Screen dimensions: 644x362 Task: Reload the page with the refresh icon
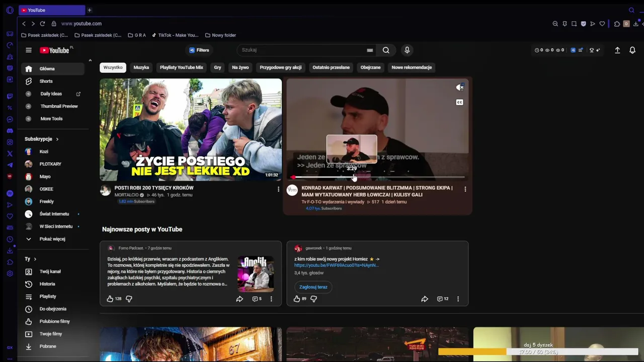(x=42, y=24)
